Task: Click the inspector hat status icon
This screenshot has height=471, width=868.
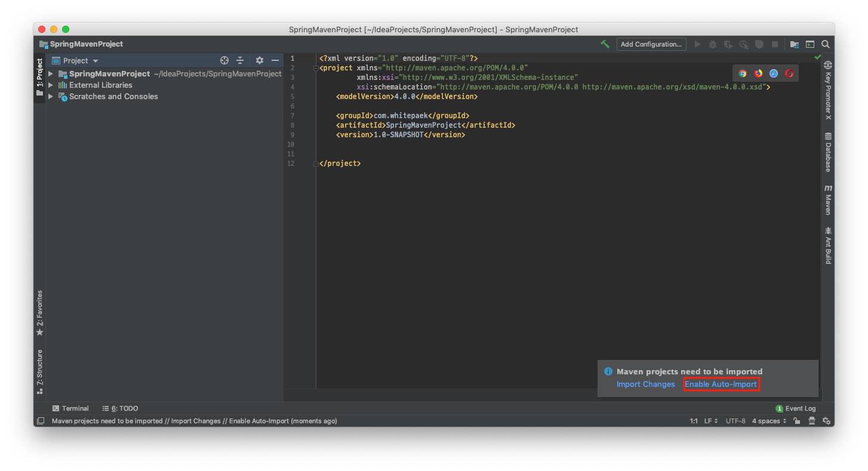Action: pyautogui.click(x=812, y=421)
